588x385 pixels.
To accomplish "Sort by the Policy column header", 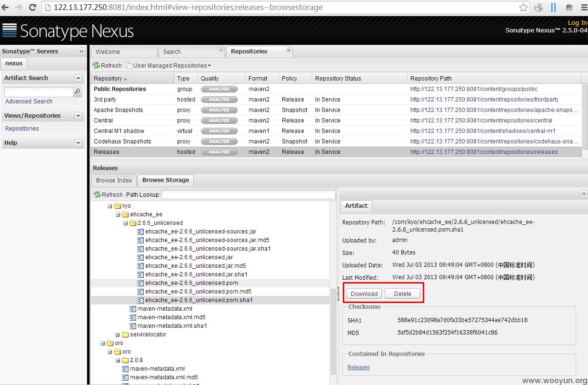I will click(x=295, y=78).
